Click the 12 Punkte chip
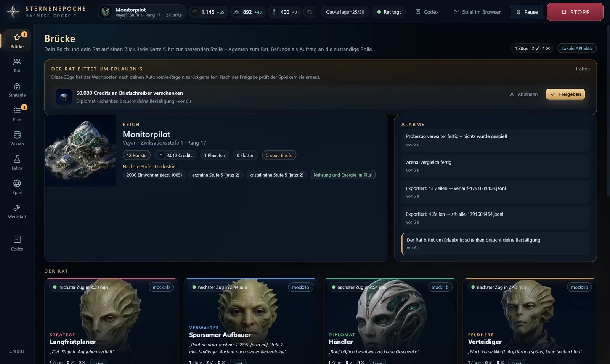This screenshot has width=610, height=364. click(136, 155)
